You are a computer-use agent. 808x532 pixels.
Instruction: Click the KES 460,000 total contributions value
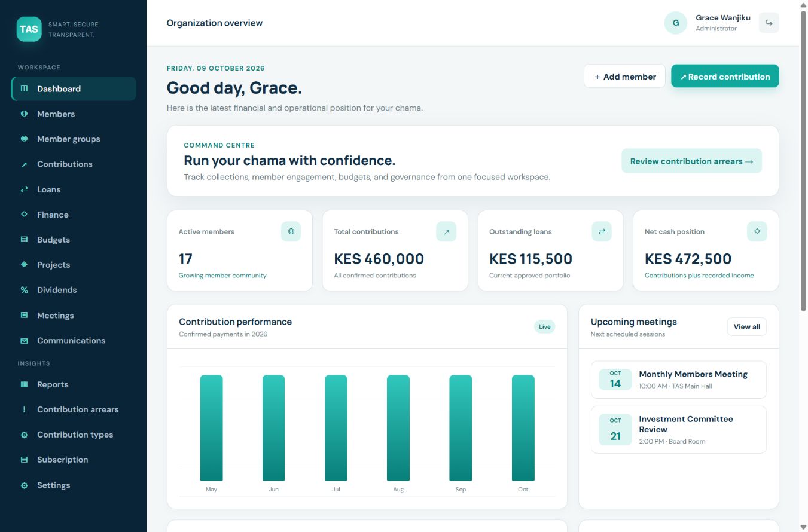(x=379, y=259)
